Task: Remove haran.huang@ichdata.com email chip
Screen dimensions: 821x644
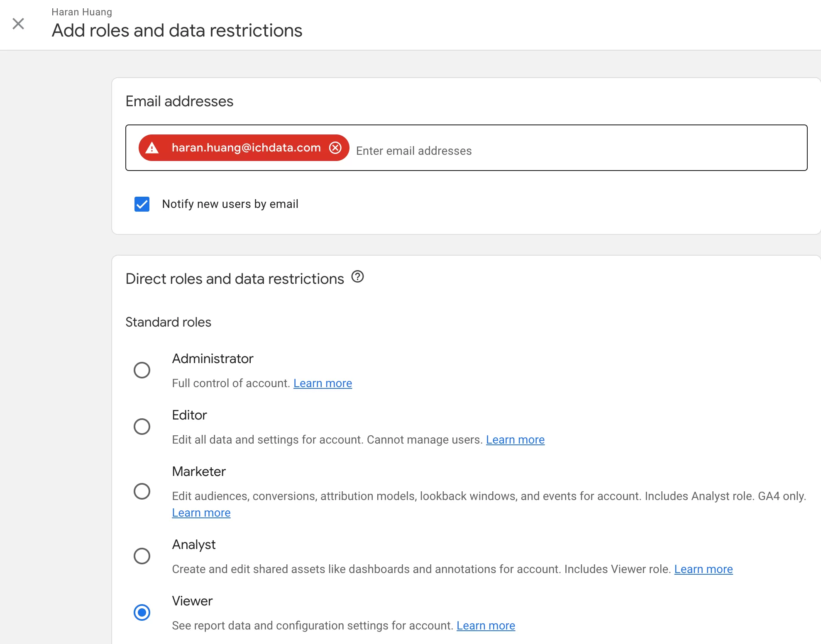Action: click(335, 148)
